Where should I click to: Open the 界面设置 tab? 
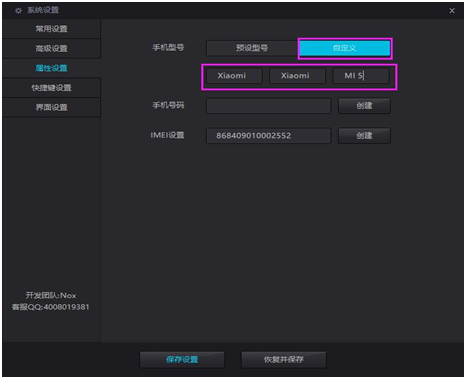coord(51,107)
